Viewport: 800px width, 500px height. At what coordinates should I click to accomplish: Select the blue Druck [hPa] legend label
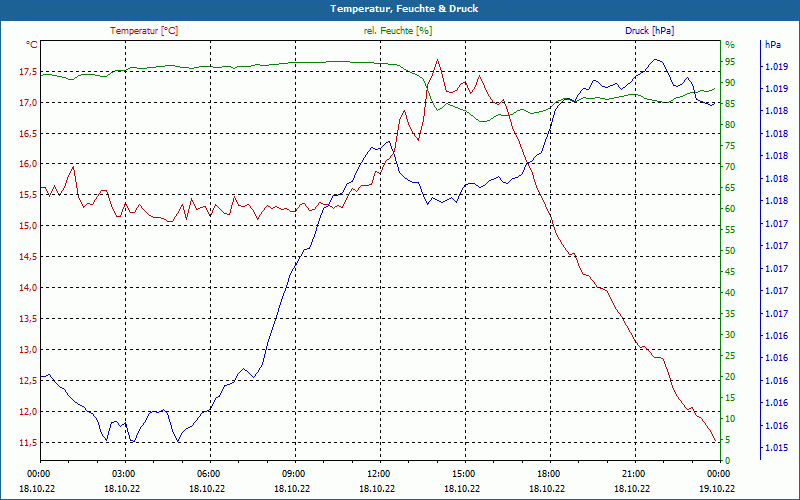(x=649, y=31)
